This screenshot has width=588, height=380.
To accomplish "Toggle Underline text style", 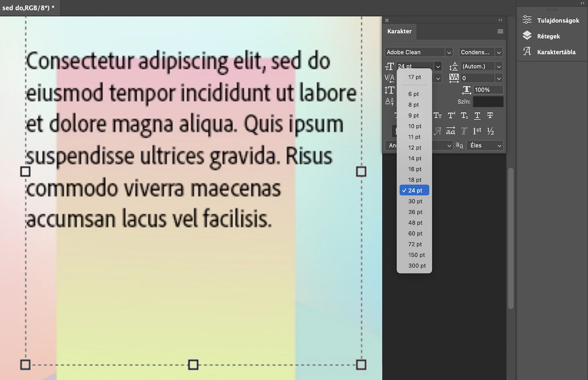I will (x=477, y=116).
